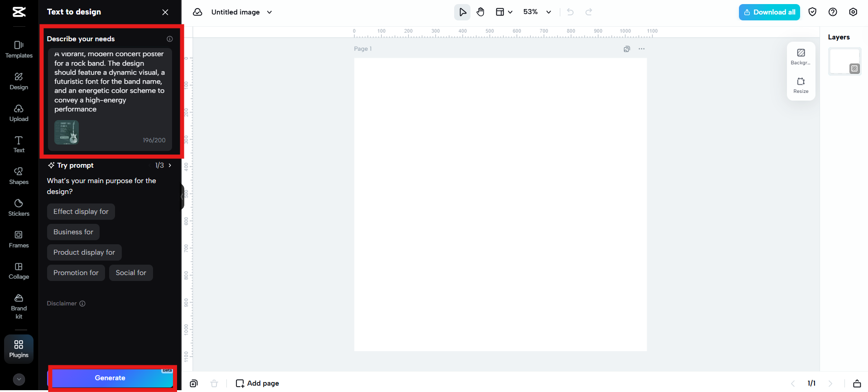Choose the 'Effect display for' prompt chip
This screenshot has height=392, width=868.
click(x=81, y=212)
